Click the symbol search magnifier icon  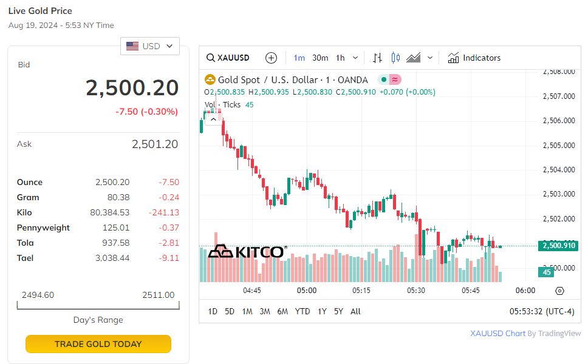coord(211,58)
